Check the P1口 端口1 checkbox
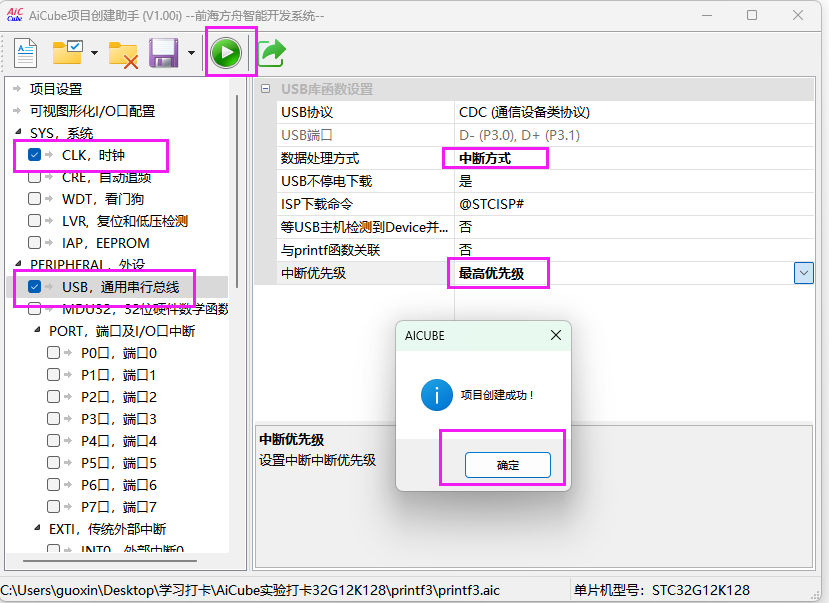This screenshot has height=603, width=829. point(53,375)
